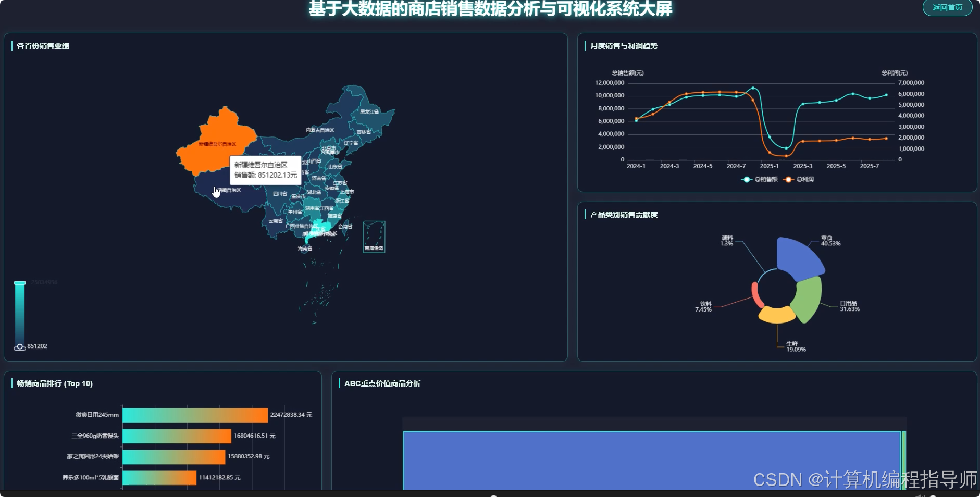The image size is (980, 497).
Task: Click the 各省份销售业绩 panel title
Action: pos(43,46)
